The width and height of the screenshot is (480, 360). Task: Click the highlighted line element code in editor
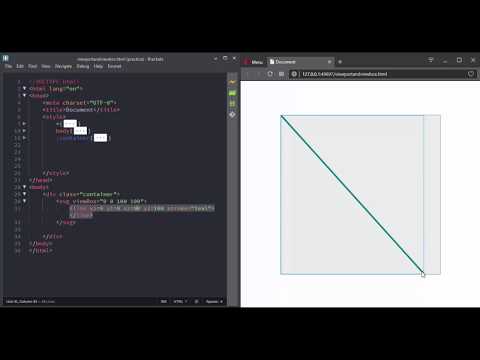click(142, 212)
